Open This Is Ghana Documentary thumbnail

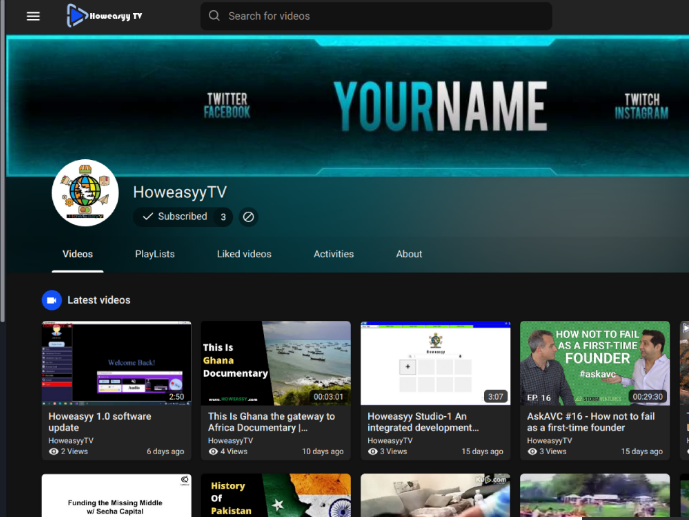[x=276, y=363]
